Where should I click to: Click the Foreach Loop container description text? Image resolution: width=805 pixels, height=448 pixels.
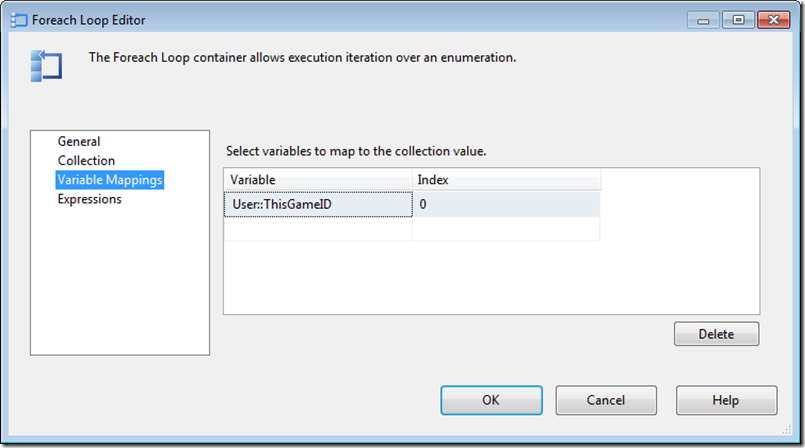(x=302, y=58)
